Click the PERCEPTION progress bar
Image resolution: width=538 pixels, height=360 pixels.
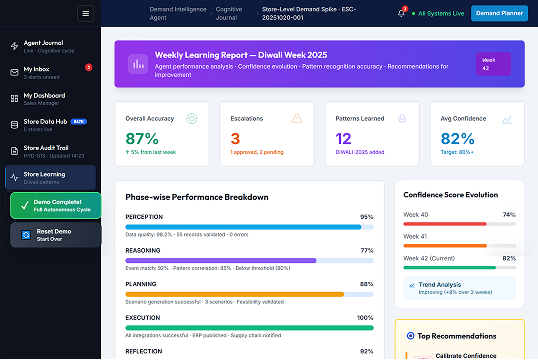click(249, 227)
